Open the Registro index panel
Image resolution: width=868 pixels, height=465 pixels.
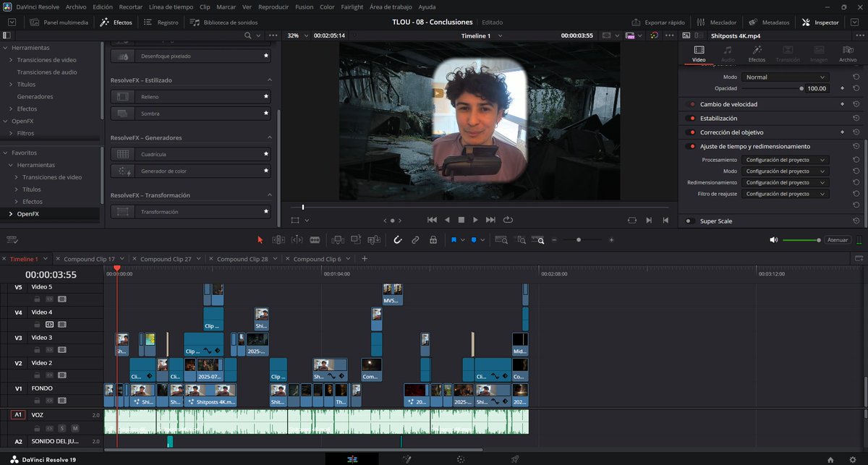coord(161,22)
